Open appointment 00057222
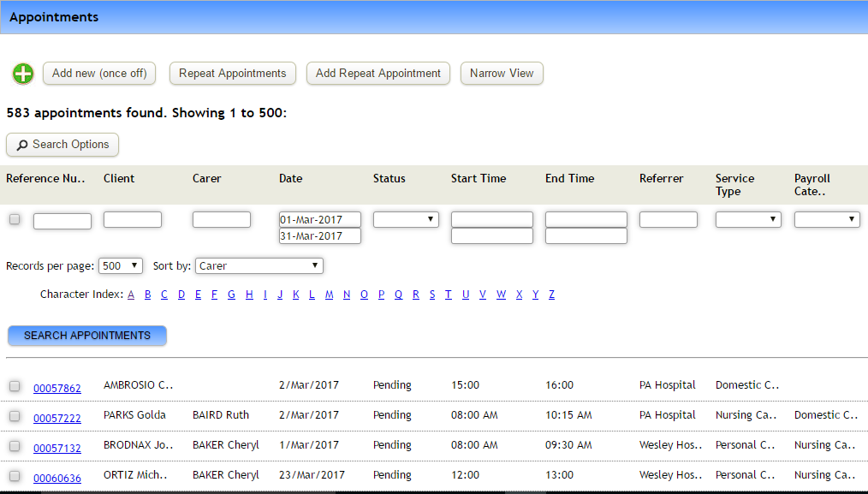 56,415
